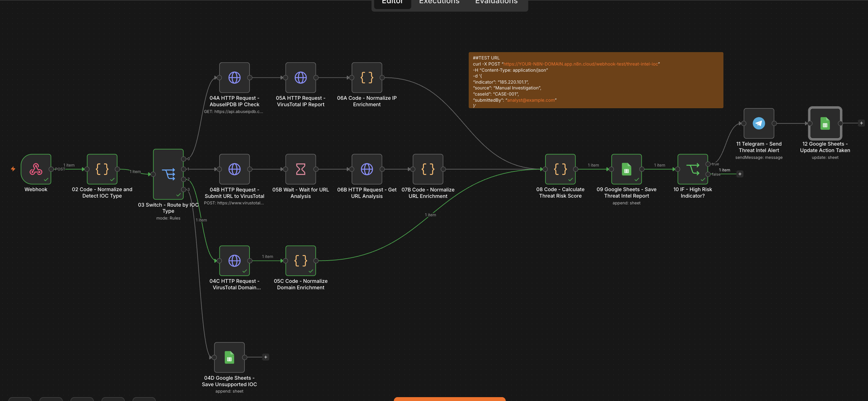
Task: Select the Webhook trigger node
Action: (36, 169)
